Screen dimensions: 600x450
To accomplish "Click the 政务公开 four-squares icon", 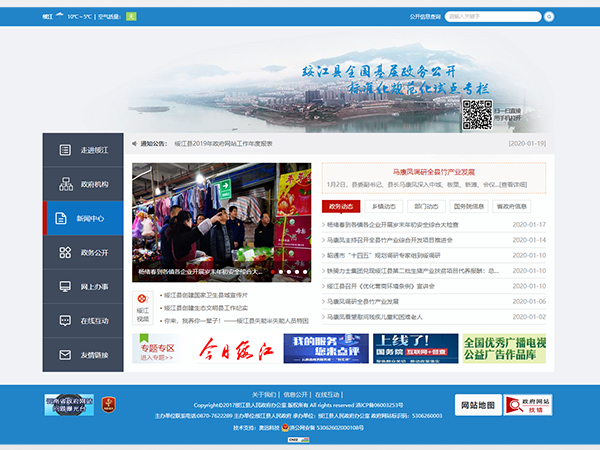I will point(65,253).
